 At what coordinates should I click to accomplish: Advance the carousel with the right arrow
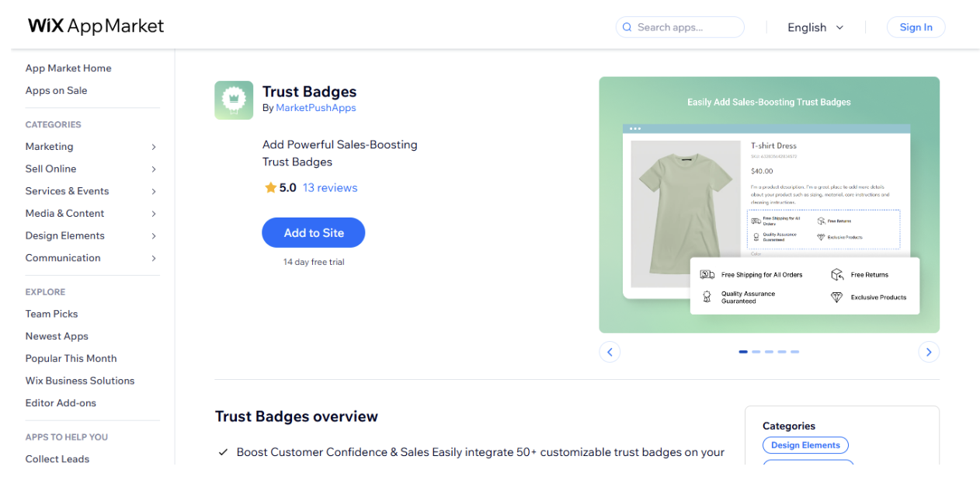[x=929, y=351]
